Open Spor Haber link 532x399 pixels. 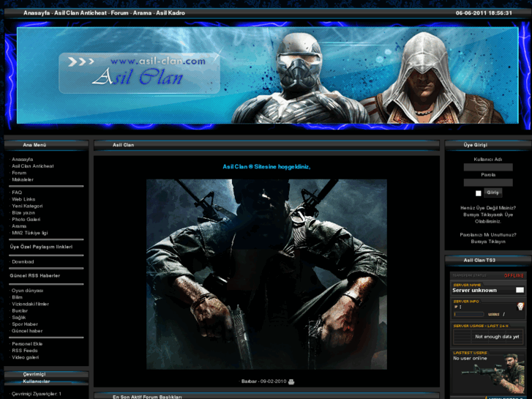tap(25, 324)
